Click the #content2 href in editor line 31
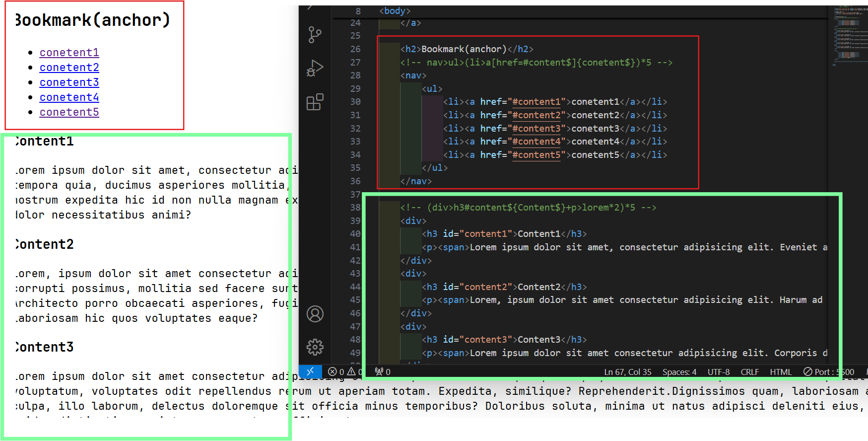 click(x=536, y=115)
